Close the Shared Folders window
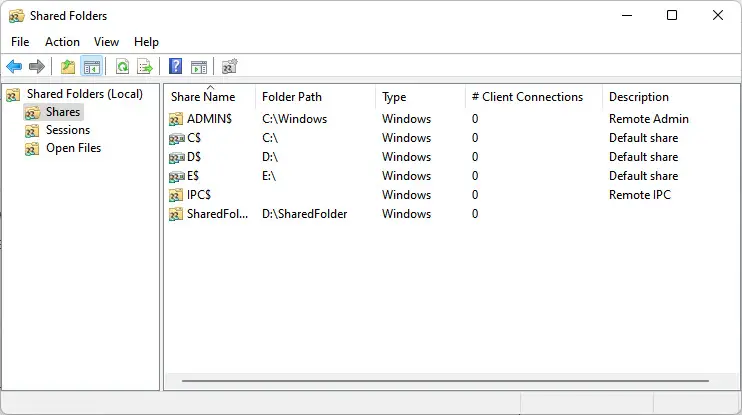Image resolution: width=742 pixels, height=415 pixels. (x=718, y=15)
